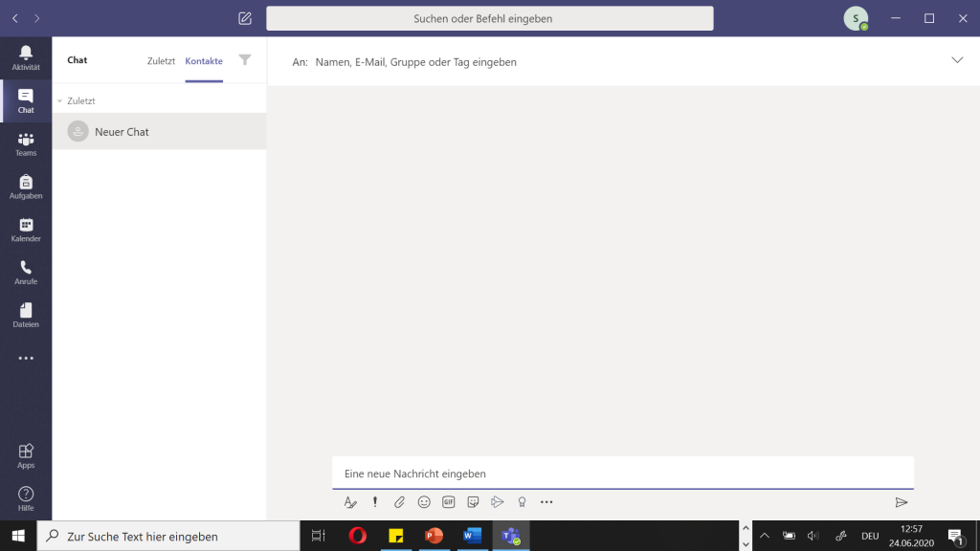Screen dimensions: 980x551
Task: Open the Windows Start menu
Action: [x=18, y=536]
